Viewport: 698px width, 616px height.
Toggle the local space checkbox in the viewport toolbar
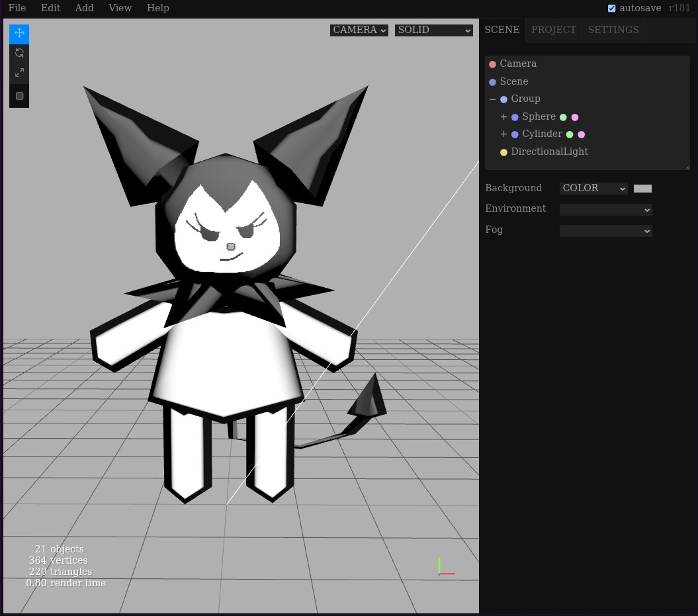point(19,96)
